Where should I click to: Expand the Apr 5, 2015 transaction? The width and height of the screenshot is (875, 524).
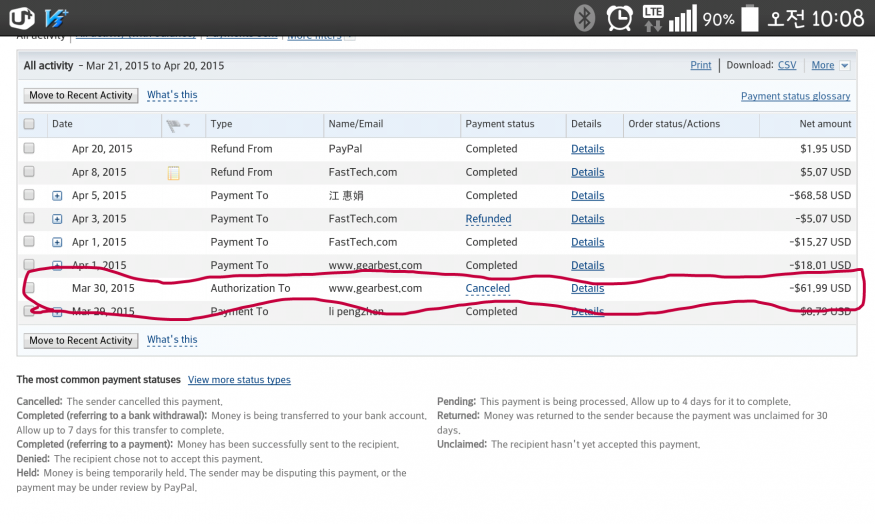click(x=57, y=196)
